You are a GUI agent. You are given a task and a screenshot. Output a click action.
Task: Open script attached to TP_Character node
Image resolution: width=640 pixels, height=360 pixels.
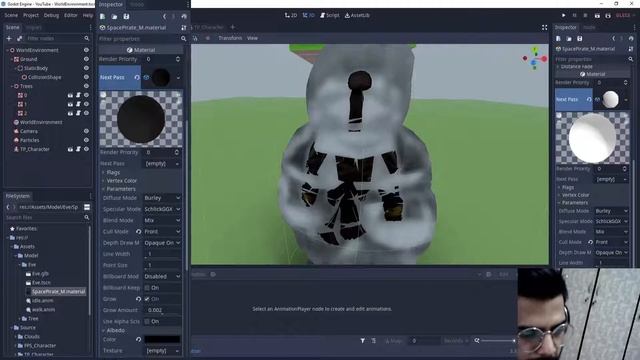click(x=78, y=149)
